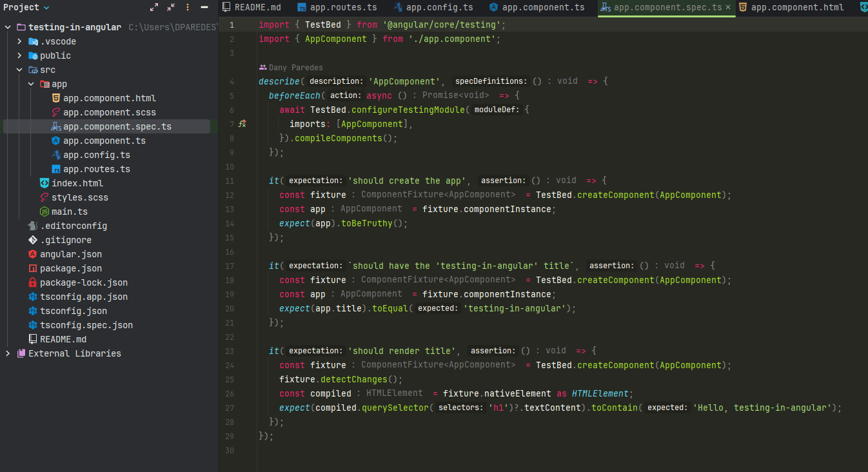
Task: Click the shrink arrows icon in Project toolbar
Action: (x=171, y=8)
